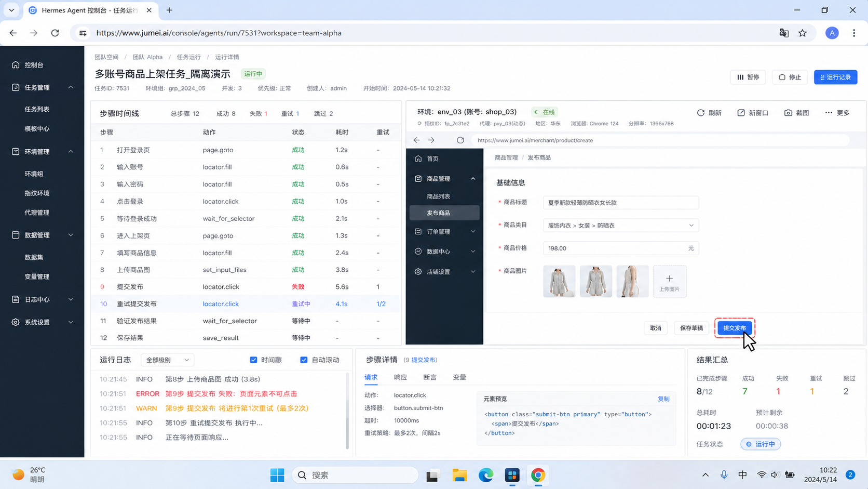Open the 运行记录 button

(835, 77)
